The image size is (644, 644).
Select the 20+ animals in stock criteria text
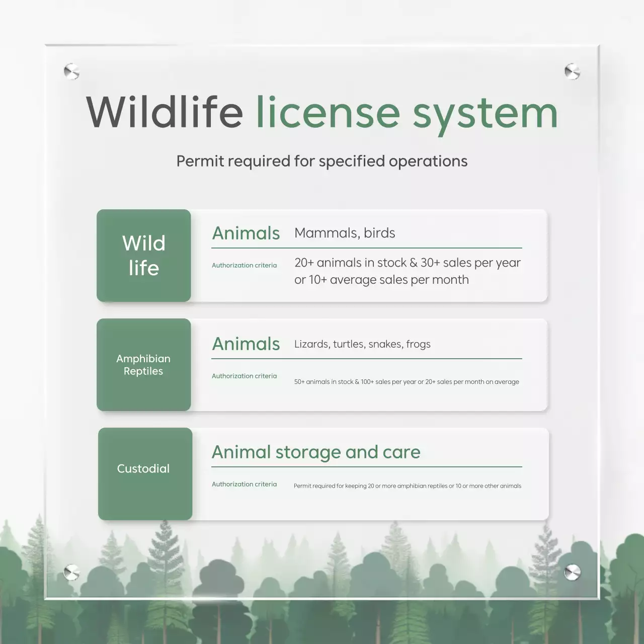click(x=407, y=271)
